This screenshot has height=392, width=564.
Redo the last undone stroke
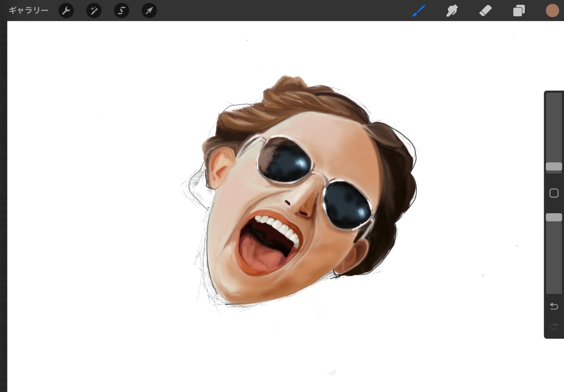click(x=554, y=327)
